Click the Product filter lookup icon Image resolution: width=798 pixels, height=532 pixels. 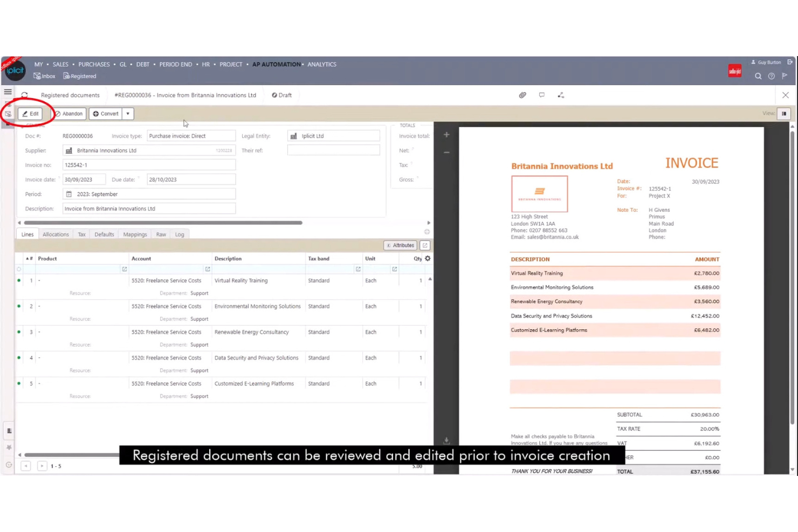pos(125,269)
